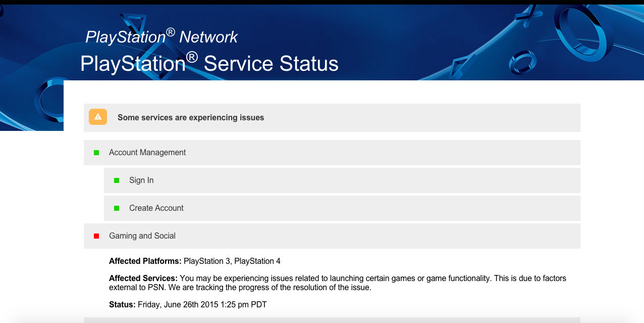This screenshot has width=644, height=323.
Task: Click the green square beside Sign In
Action: [117, 180]
